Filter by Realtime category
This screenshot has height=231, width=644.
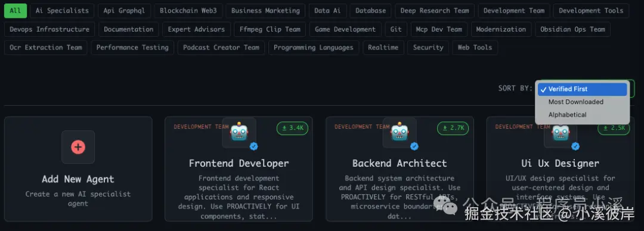383,48
